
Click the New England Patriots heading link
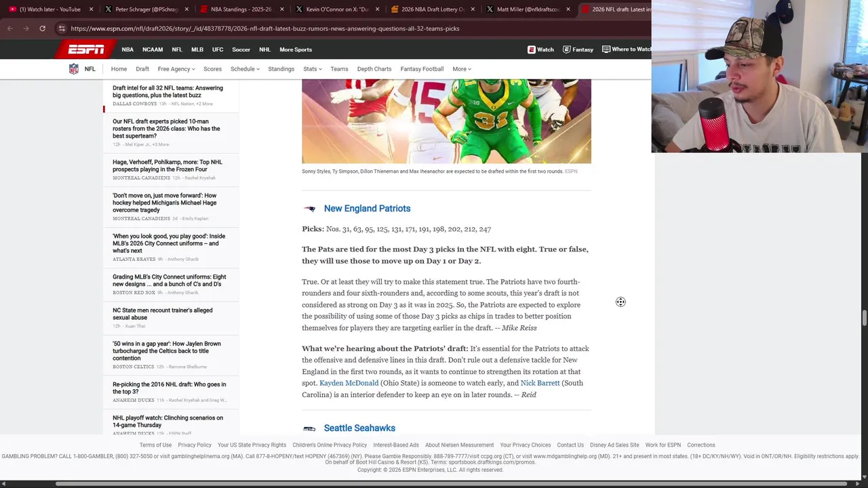(367, 209)
